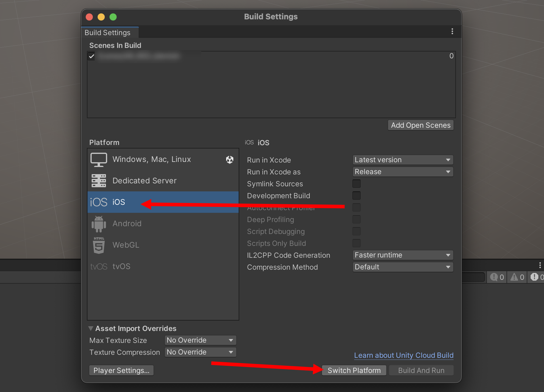
Task: Click the Scripts Only Build label
Action: [276, 243]
